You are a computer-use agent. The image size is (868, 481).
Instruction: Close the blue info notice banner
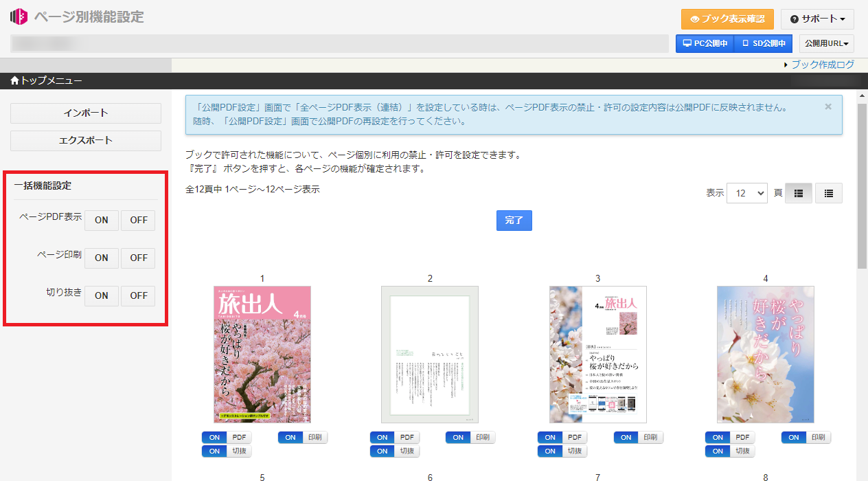coord(827,107)
